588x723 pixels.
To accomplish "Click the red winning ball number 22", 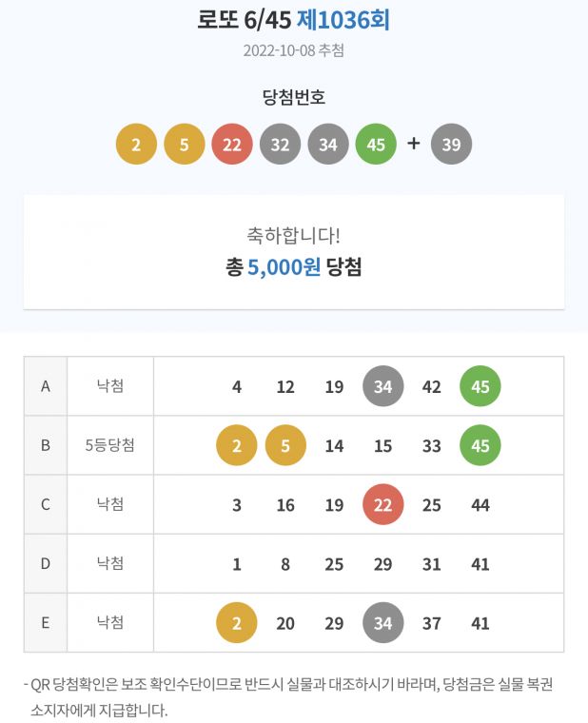I will 232,145.
